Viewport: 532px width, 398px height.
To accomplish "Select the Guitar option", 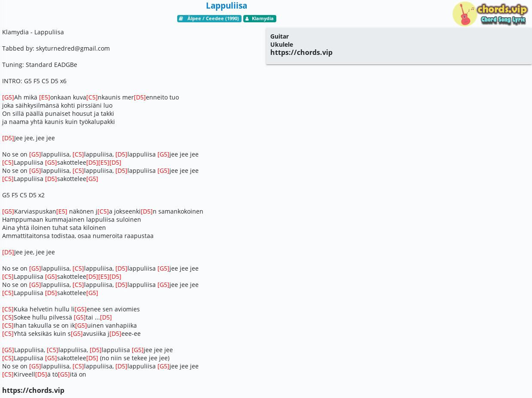I will (279, 36).
